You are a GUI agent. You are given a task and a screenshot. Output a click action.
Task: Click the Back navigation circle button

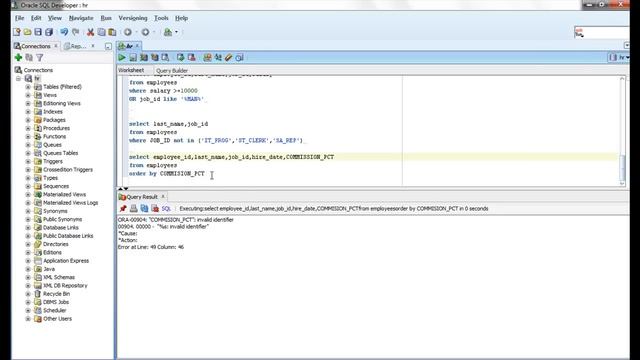128,32
